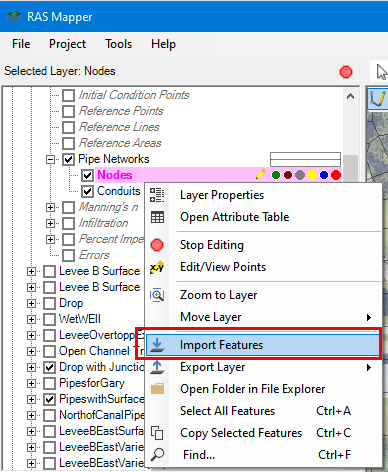Uncheck the Pipe Networks checkbox
The width and height of the screenshot is (388, 472).
(68, 159)
